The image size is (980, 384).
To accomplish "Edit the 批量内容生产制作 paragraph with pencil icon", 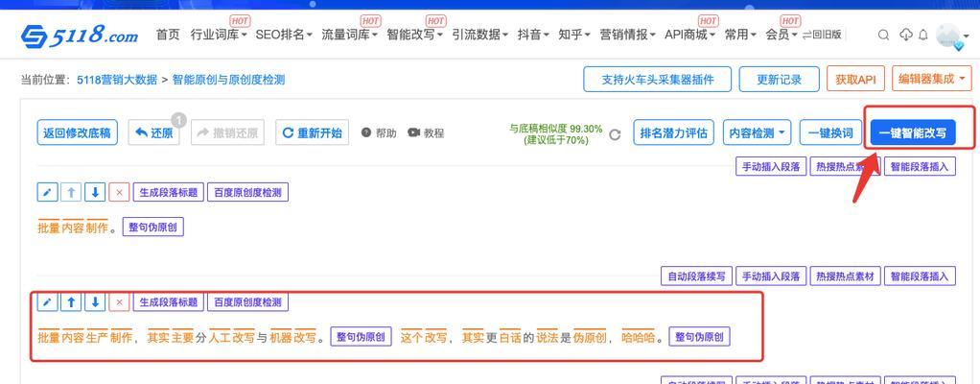I will [47, 302].
